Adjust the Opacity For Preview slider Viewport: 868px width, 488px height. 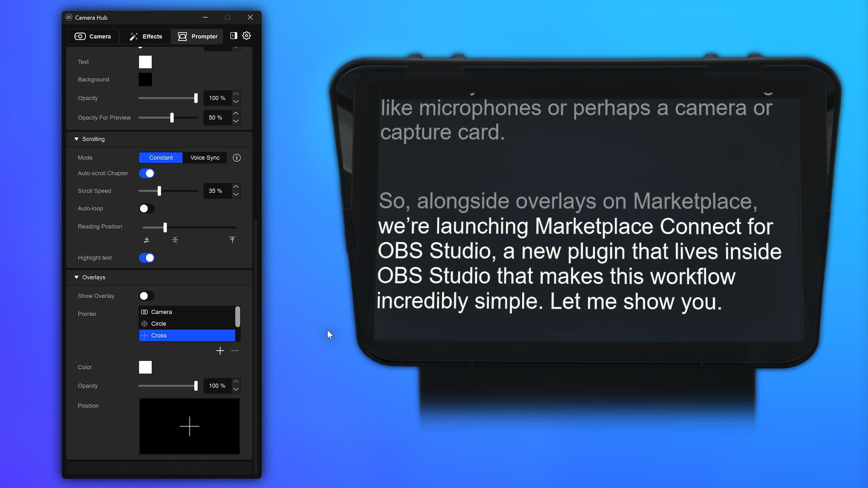(x=168, y=117)
